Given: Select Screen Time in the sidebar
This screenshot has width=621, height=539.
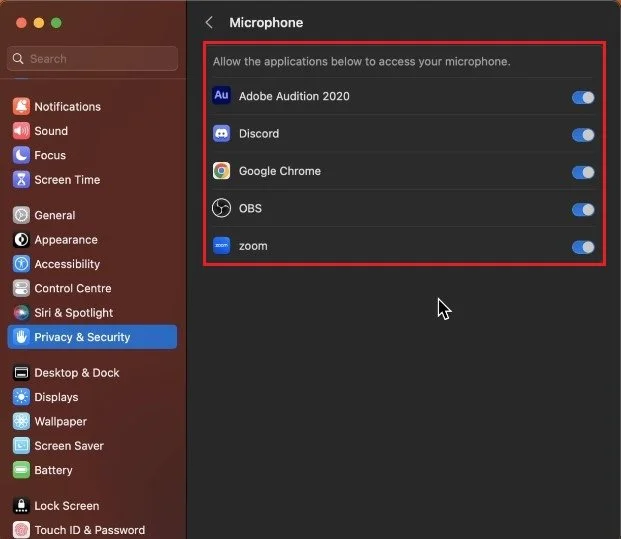Looking at the screenshot, I should click(x=92, y=179).
